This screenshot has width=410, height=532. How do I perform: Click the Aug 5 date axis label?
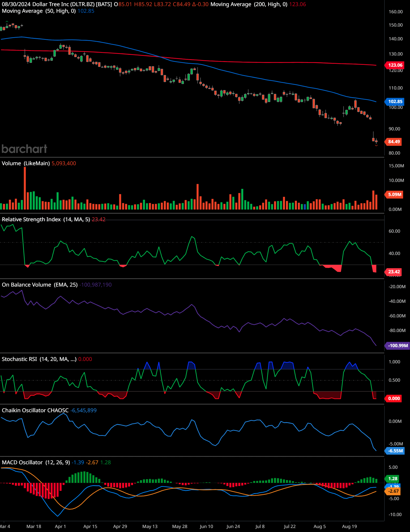pos(320,526)
